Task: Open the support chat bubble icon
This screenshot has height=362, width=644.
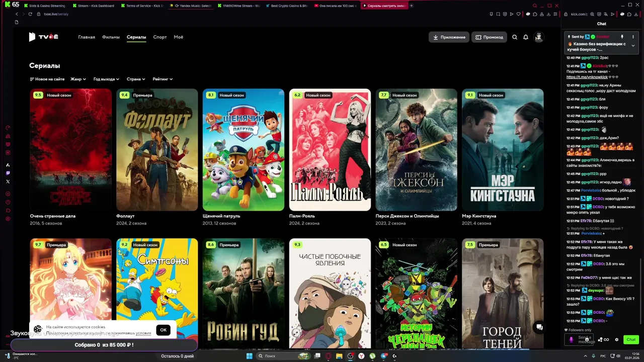Action: (539, 327)
